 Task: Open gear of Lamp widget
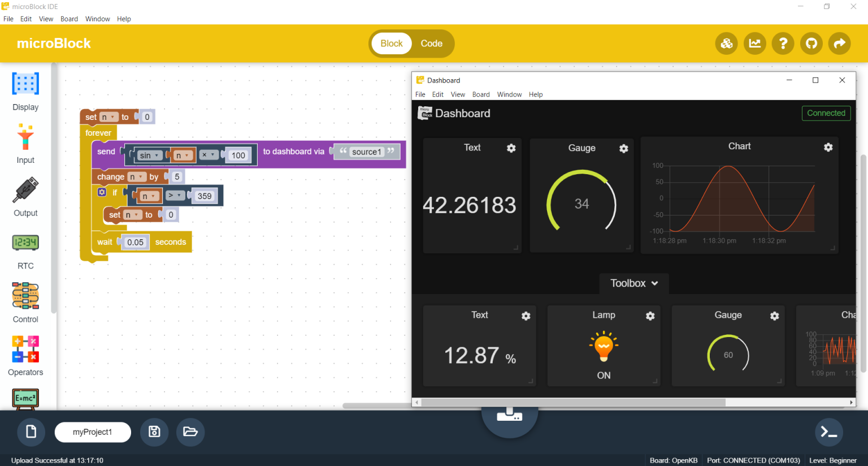click(650, 316)
